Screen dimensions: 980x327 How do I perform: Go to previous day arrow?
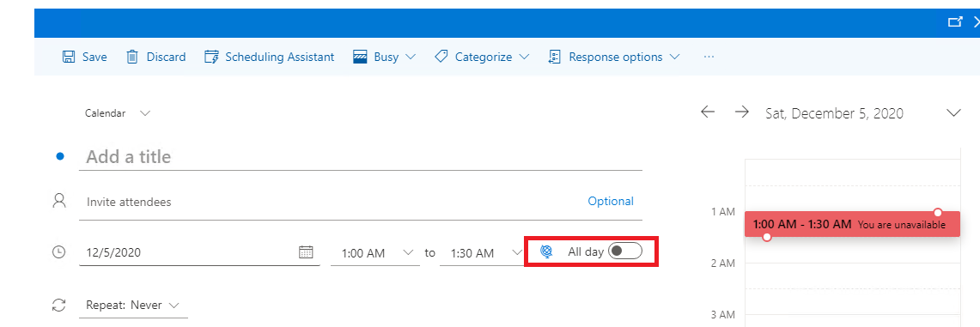click(708, 112)
